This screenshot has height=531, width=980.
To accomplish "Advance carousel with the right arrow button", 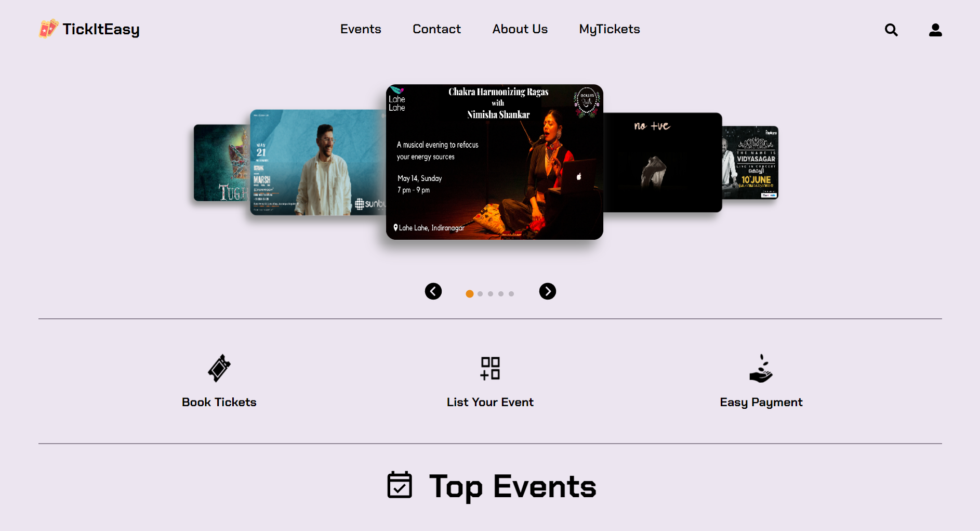I will pyautogui.click(x=548, y=291).
